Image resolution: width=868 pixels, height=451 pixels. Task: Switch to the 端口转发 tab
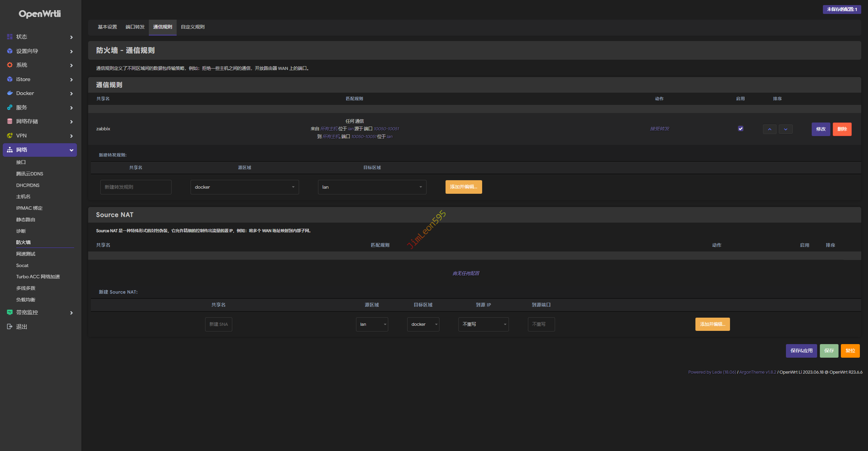point(135,27)
